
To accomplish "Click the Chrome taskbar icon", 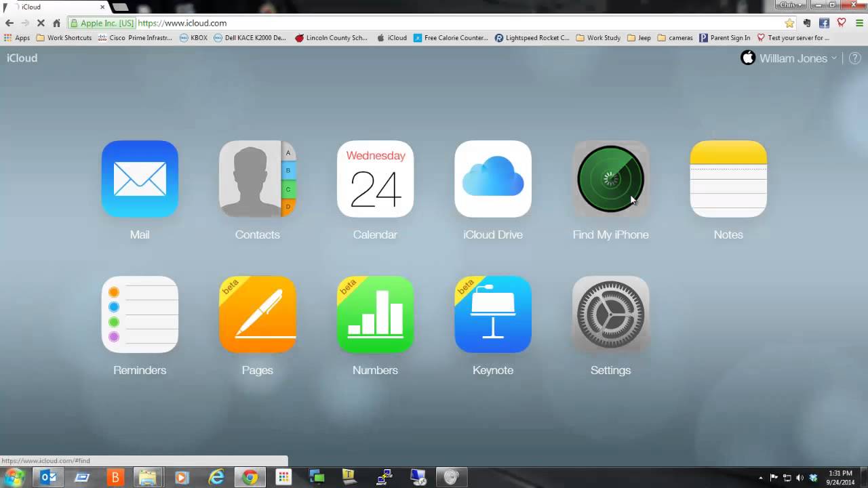I will click(250, 477).
